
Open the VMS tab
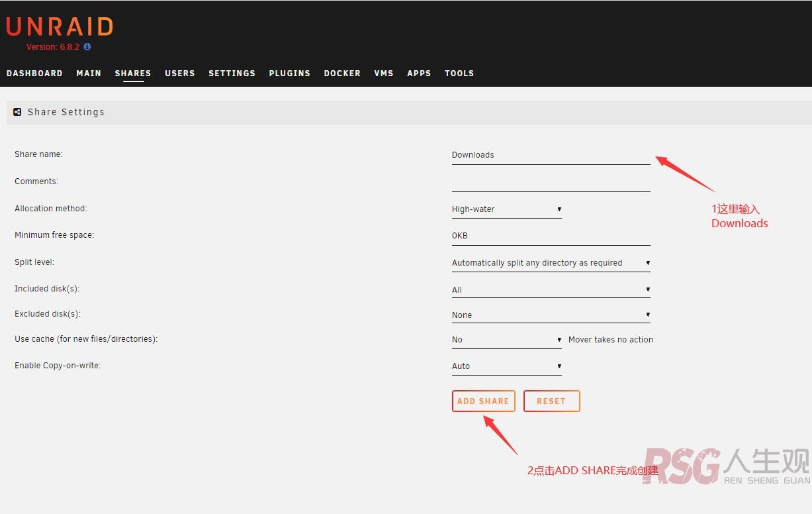pyautogui.click(x=384, y=74)
